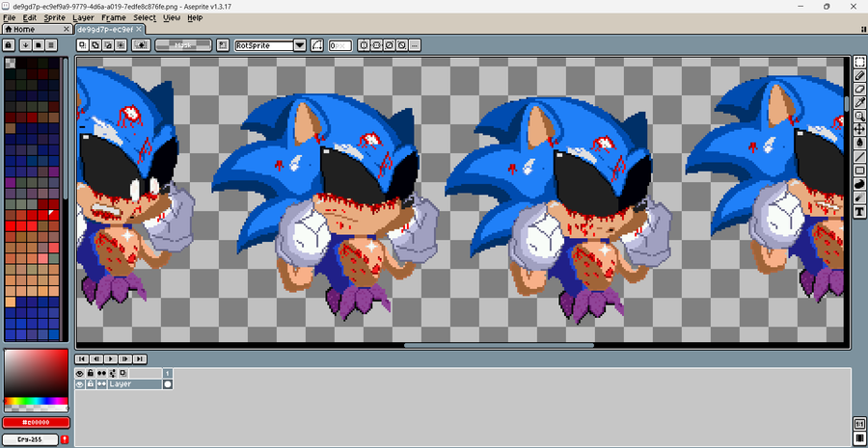
Task: Go to the next frame
Action: 125,359
